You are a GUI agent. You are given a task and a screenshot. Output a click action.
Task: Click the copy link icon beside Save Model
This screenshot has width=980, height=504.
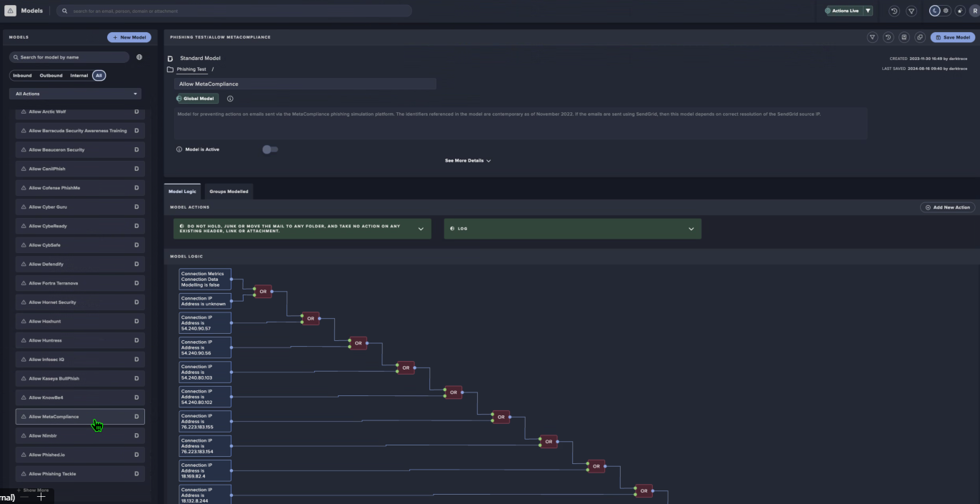click(920, 37)
